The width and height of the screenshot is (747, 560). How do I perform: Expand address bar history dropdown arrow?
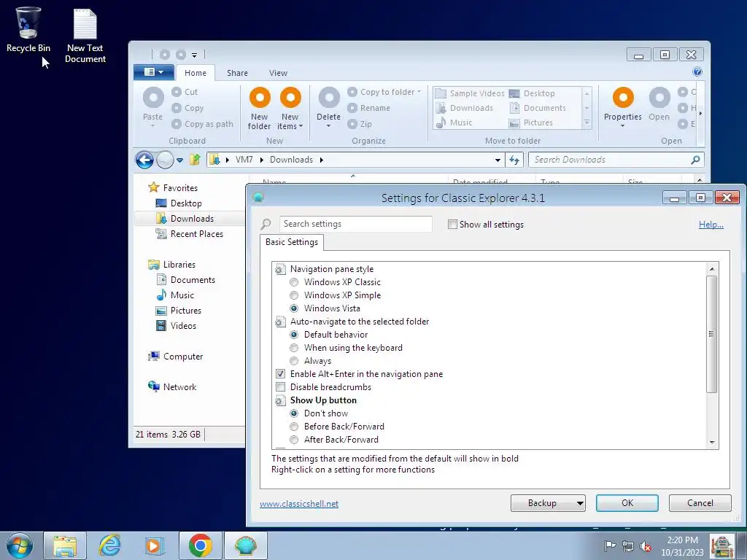point(498,160)
